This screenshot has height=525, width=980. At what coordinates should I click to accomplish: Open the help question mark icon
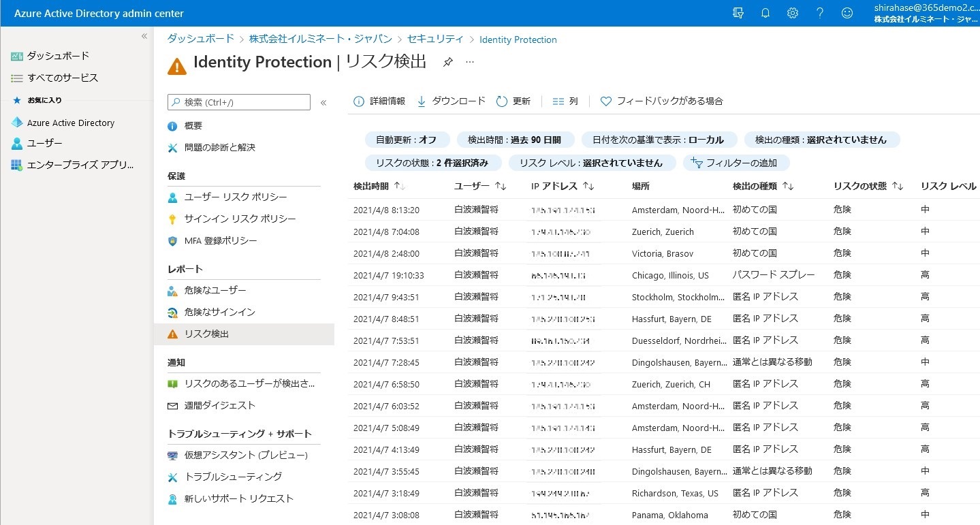pyautogui.click(x=820, y=13)
